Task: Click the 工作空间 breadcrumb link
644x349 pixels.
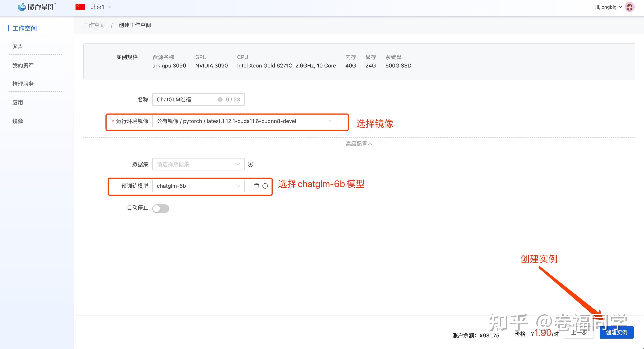Action: [94, 25]
